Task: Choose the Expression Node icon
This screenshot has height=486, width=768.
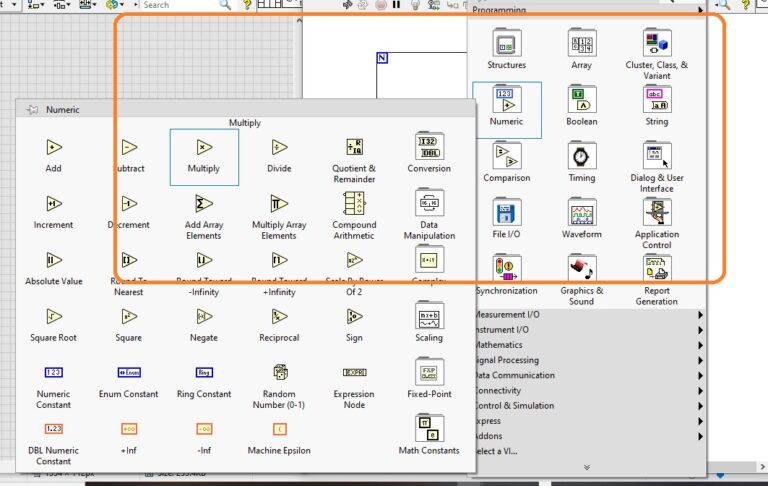Action: (x=354, y=373)
